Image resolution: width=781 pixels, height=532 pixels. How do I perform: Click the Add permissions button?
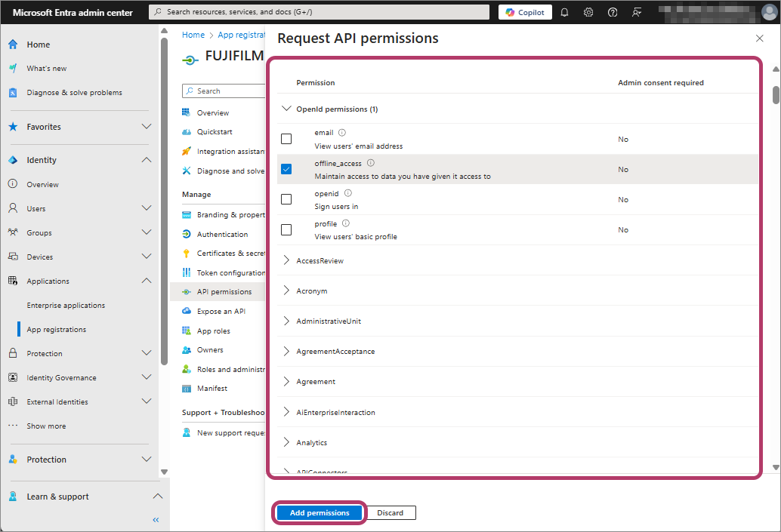coord(319,512)
